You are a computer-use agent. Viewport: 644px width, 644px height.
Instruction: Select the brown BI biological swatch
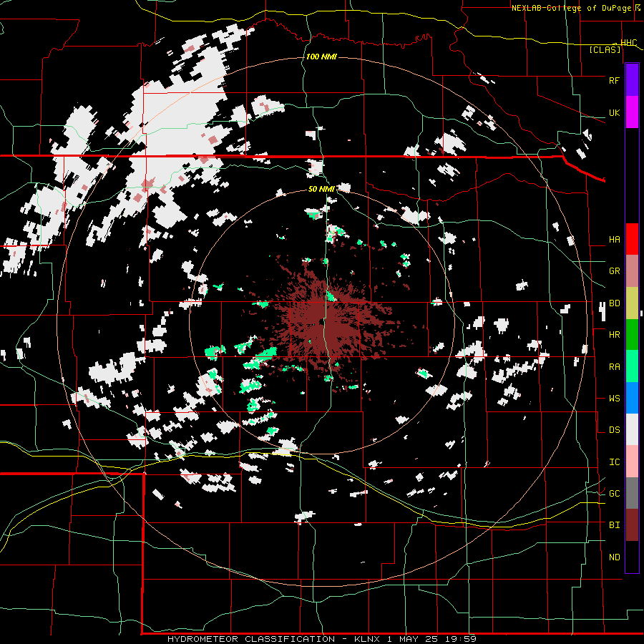click(x=632, y=525)
